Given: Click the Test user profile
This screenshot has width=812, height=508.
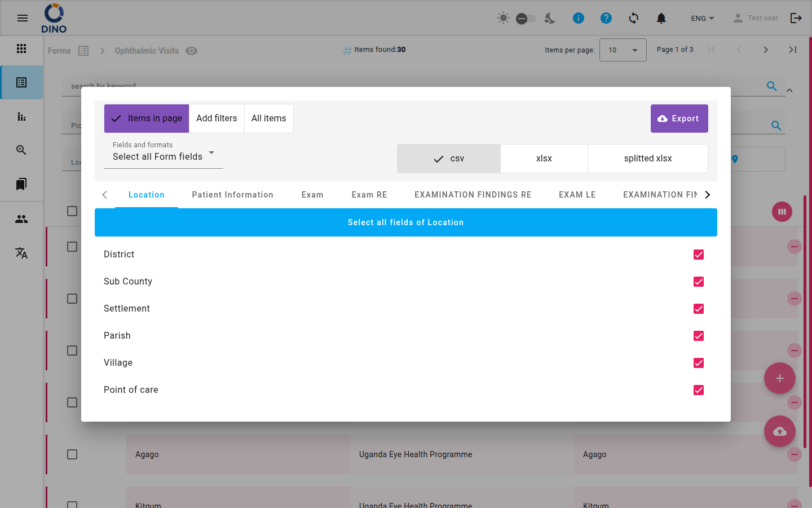Looking at the screenshot, I should (x=755, y=18).
